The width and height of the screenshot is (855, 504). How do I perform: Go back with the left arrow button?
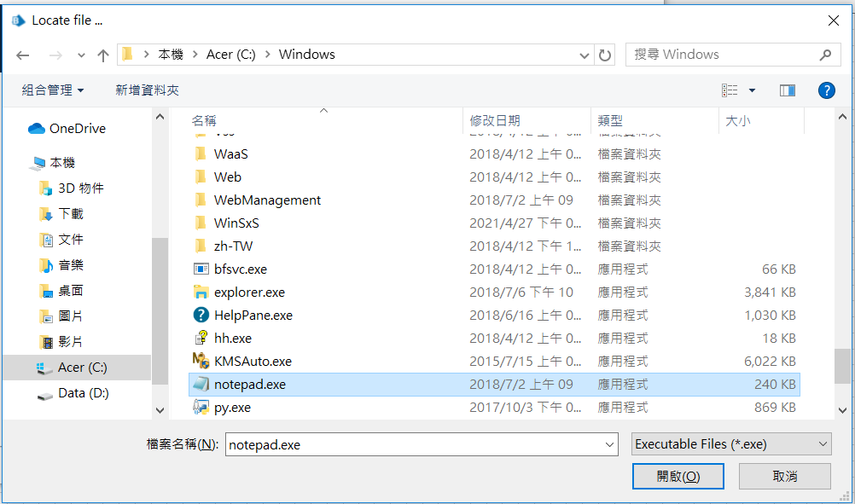22,55
